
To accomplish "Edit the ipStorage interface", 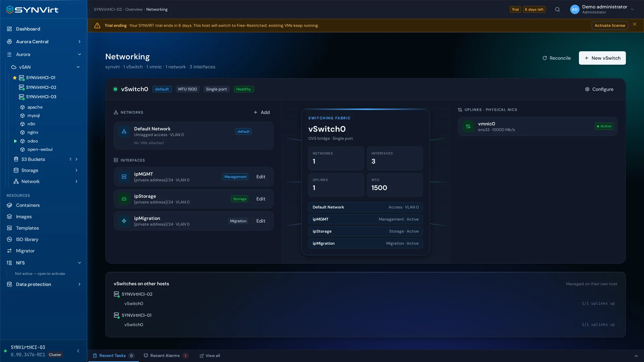I will click(261, 199).
